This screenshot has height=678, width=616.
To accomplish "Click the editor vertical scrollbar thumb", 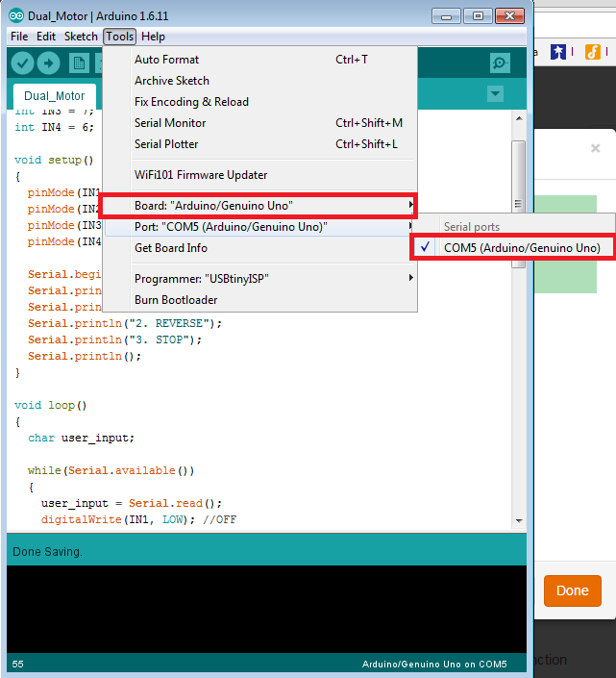I will pyautogui.click(x=519, y=204).
